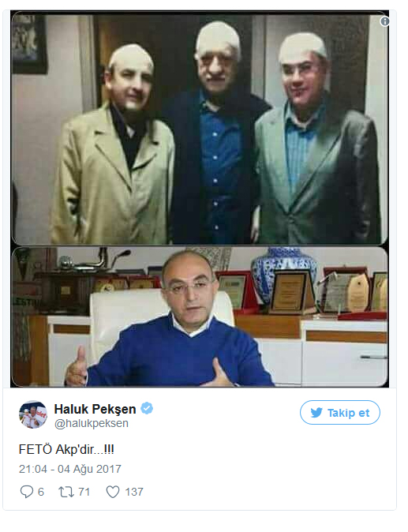The height and width of the screenshot is (532, 408).
Task: Follow the account with the Takip et button
Action: coord(340,413)
